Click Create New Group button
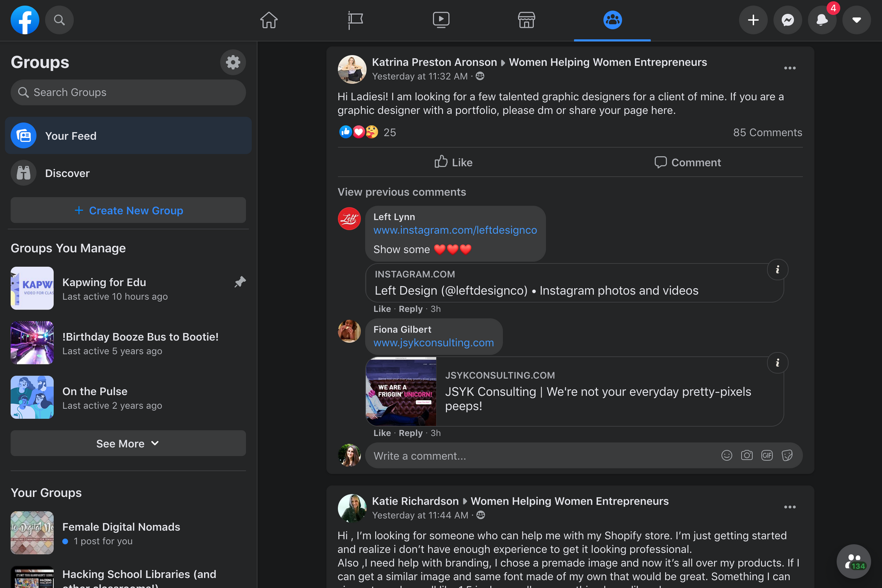Viewport: 882px width, 588px height. [128, 211]
